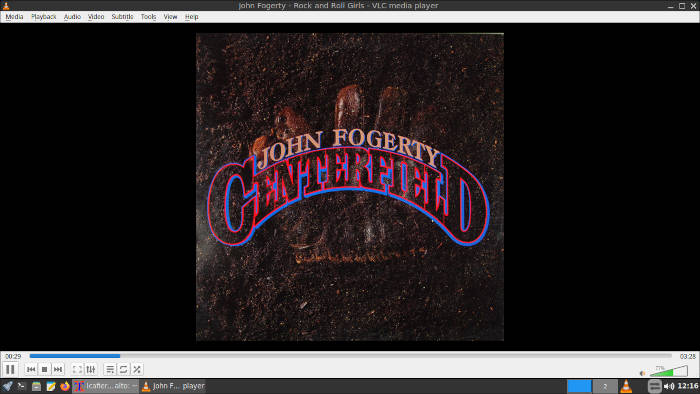Open the Playback menu

point(43,17)
